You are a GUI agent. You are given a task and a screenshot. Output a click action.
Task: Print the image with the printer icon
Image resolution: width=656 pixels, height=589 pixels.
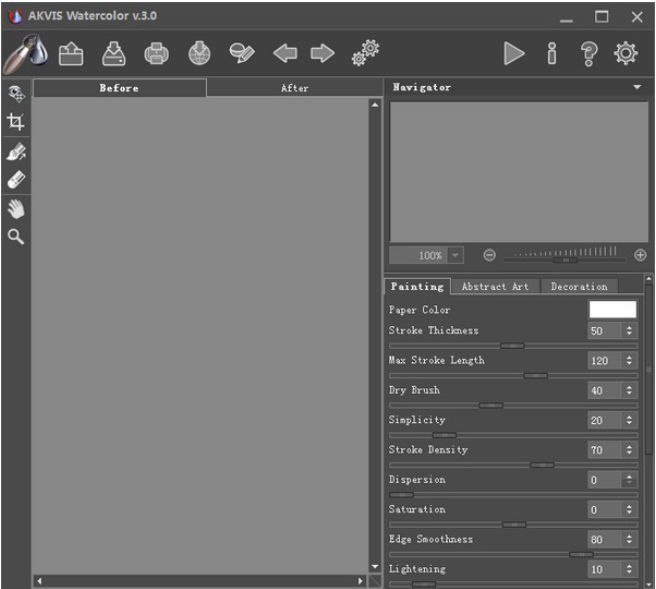156,54
